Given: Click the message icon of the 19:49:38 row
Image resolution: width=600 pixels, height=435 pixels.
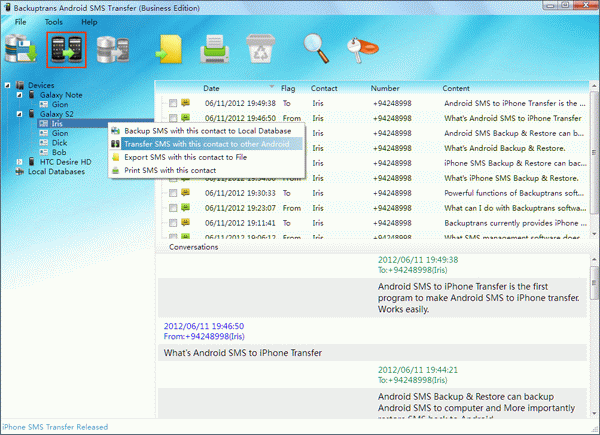Looking at the screenshot, I should [186, 103].
